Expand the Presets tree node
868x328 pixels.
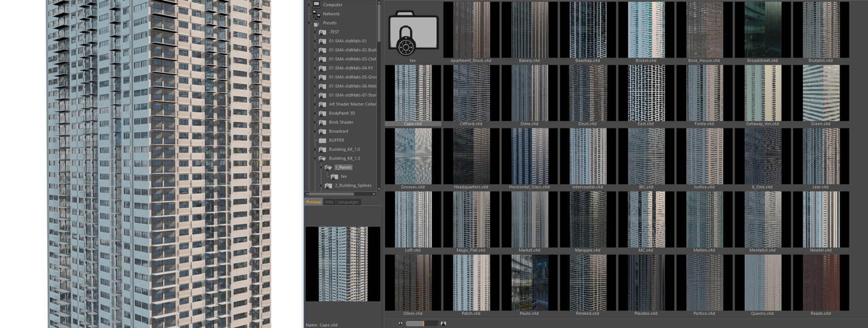(309, 23)
